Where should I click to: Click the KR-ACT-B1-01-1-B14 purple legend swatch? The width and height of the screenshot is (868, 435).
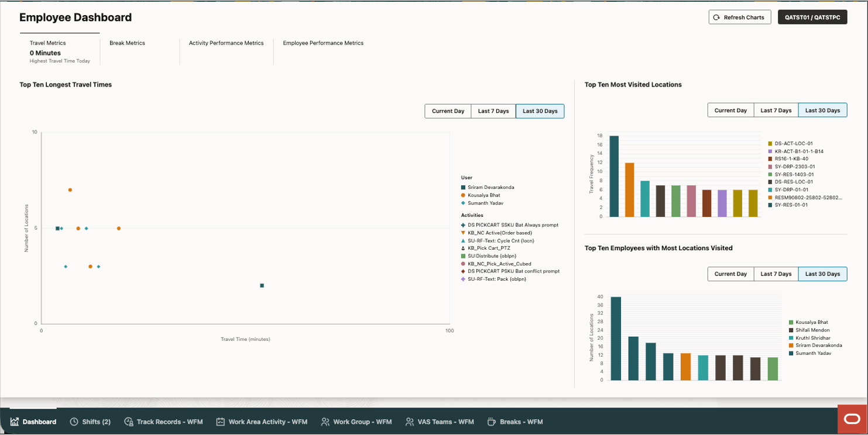coord(770,151)
